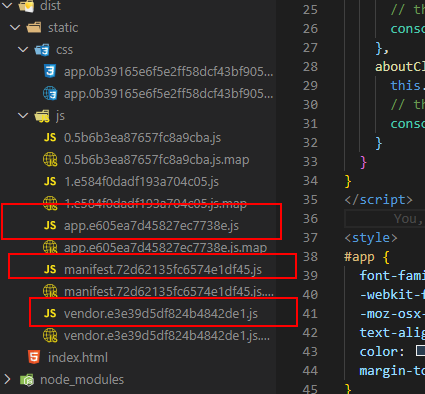Select the css folder label
425x394 pixels.
(64, 50)
